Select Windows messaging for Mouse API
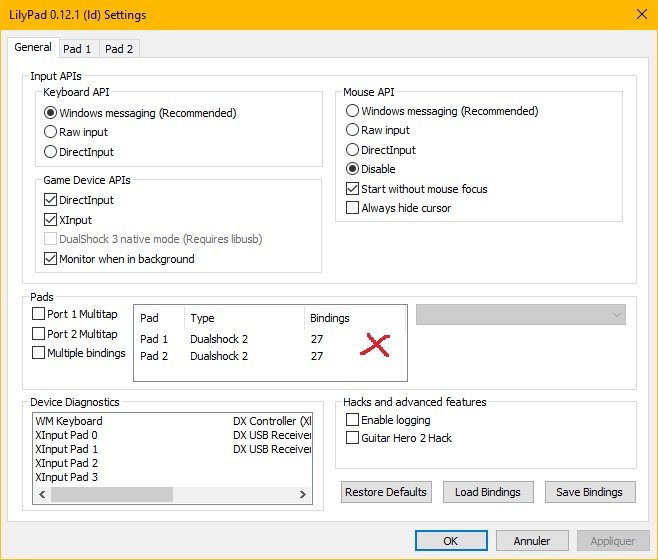This screenshot has height=560, width=658. [352, 111]
